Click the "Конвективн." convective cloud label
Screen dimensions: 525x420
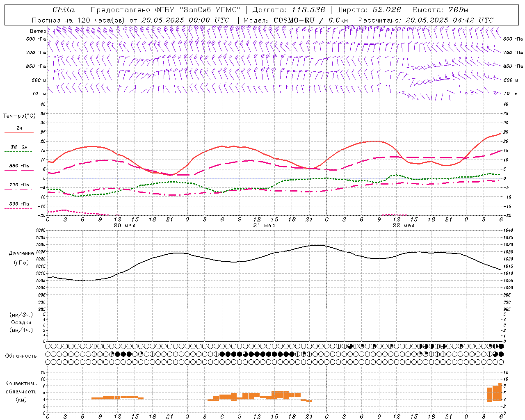(x=21, y=383)
